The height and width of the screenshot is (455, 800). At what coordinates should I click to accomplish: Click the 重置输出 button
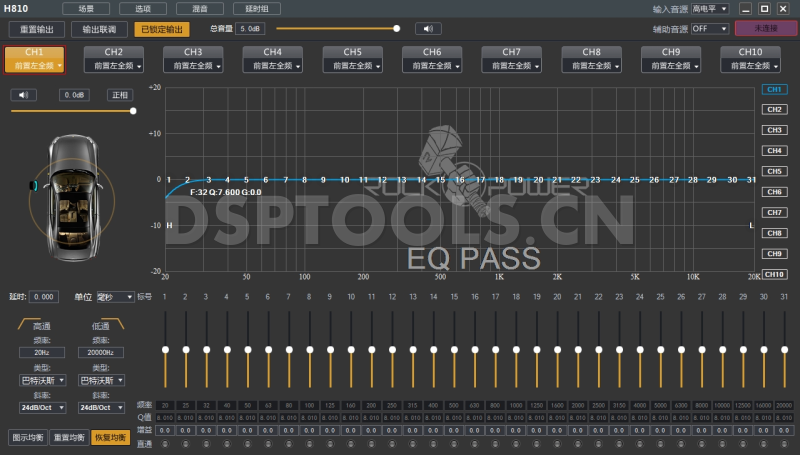(x=38, y=29)
